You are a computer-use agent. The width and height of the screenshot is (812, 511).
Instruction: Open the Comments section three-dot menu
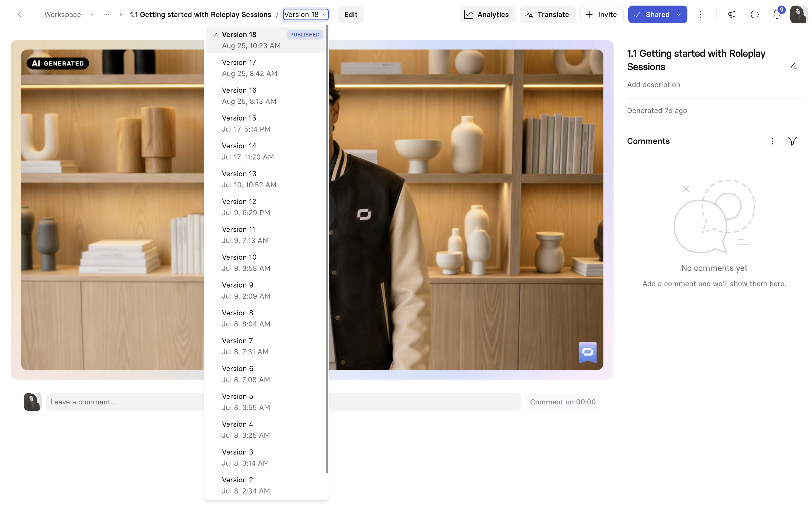click(772, 141)
